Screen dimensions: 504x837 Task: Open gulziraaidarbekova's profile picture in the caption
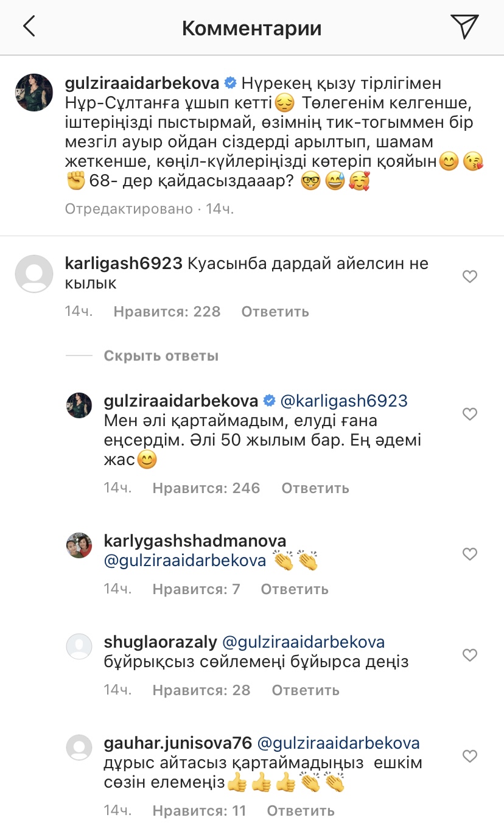tap(33, 93)
